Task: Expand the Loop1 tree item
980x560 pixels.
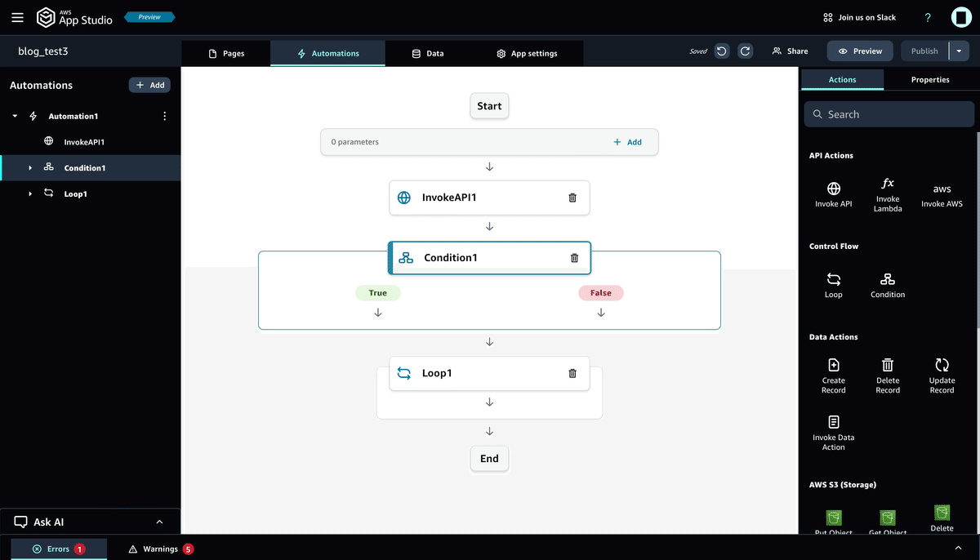Action: tap(30, 193)
